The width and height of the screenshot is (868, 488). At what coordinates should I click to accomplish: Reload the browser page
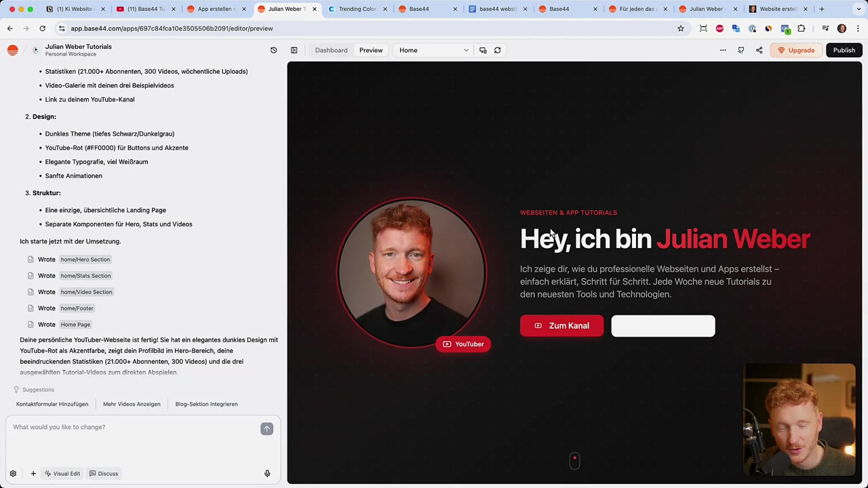tap(42, 28)
